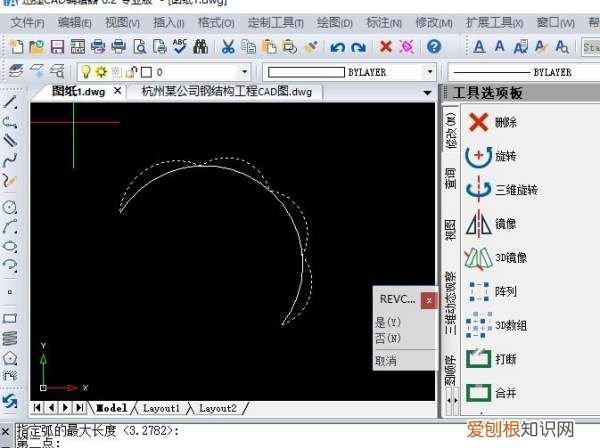Click the BYLAYER color preview box
Image resolution: width=600 pixels, height=448 pixels.
pyautogui.click(x=306, y=72)
